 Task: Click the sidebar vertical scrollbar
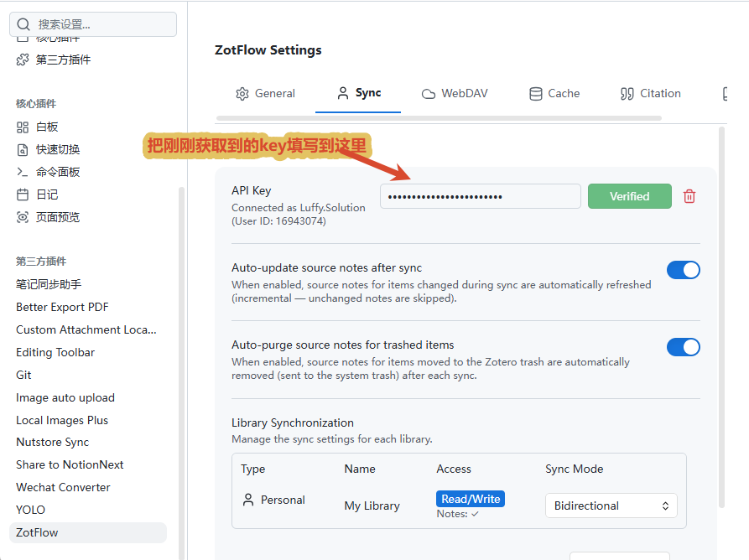181,372
